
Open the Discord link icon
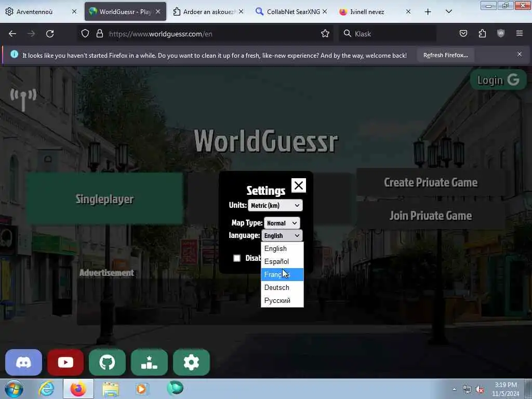23,362
